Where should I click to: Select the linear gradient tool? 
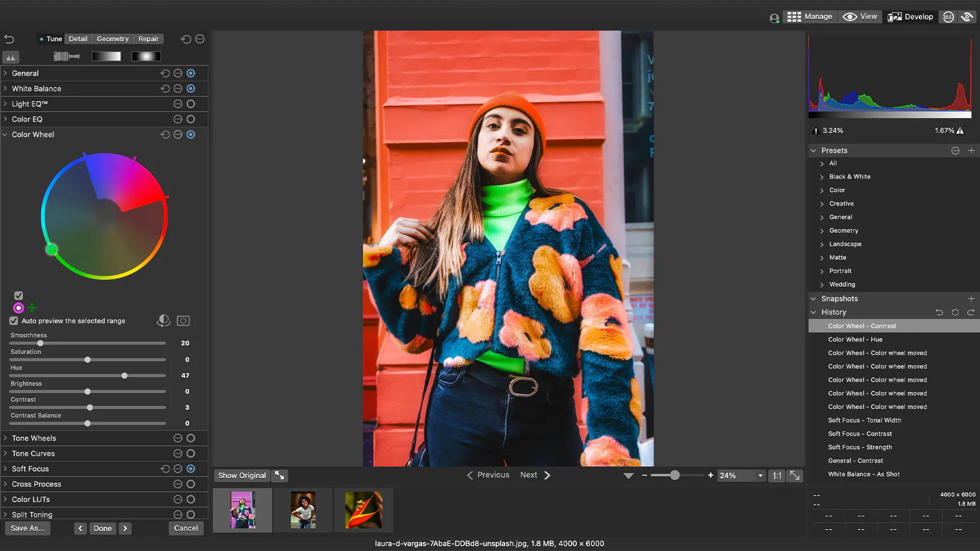pyautogui.click(x=106, y=56)
